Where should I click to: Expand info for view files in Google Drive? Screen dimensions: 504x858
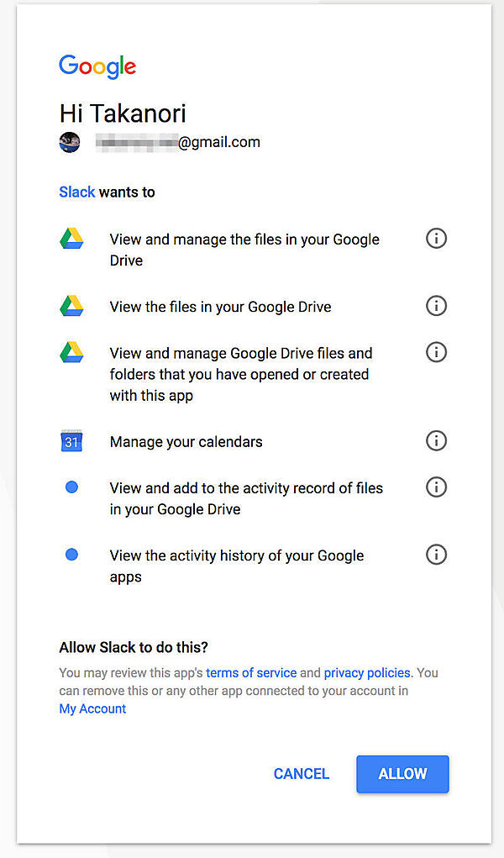click(436, 305)
